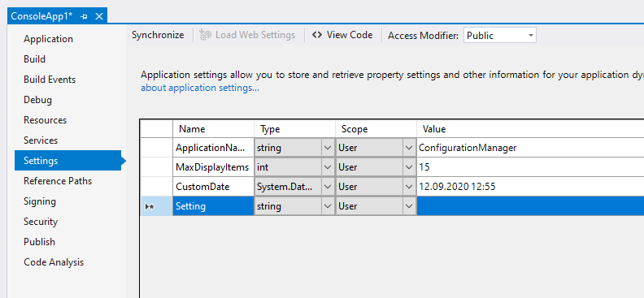
Task: Expand Type dropdown for CustomDate row
Action: point(328,187)
